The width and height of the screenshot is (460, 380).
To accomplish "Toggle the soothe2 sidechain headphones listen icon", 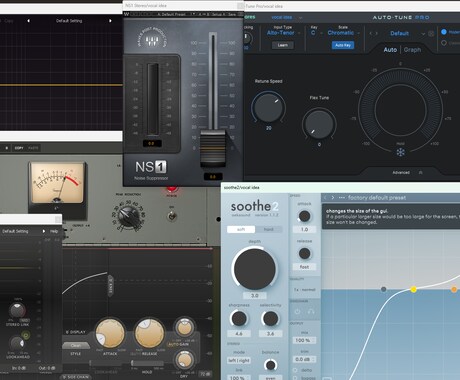I will point(311,311).
